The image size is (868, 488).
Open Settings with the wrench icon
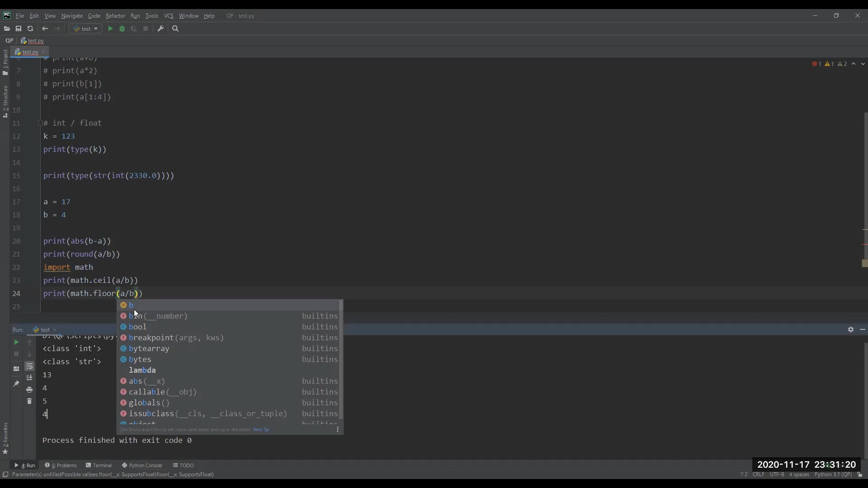pyautogui.click(x=160, y=28)
